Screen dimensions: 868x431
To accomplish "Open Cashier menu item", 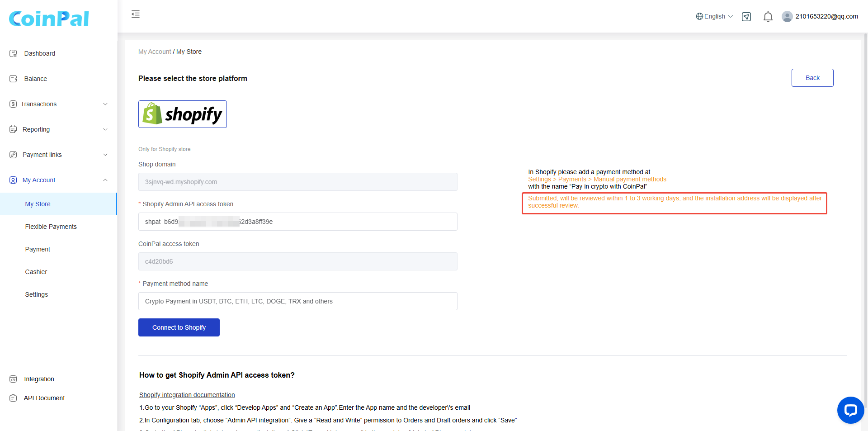I will tap(36, 272).
